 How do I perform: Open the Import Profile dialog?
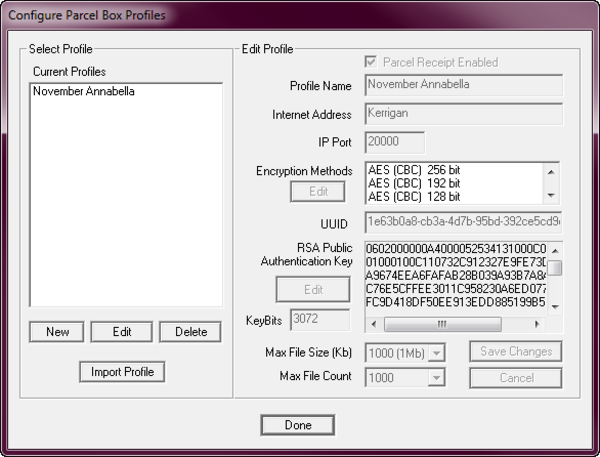121,372
